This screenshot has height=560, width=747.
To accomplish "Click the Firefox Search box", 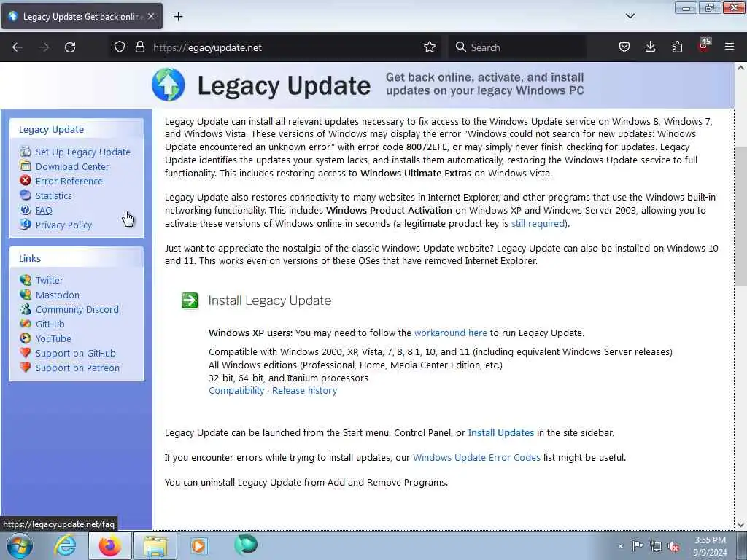I will pyautogui.click(x=517, y=47).
